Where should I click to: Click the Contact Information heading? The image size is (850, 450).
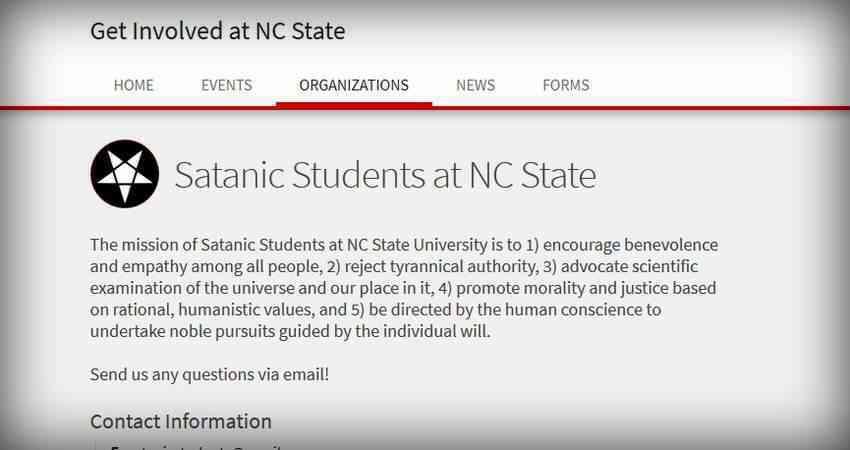point(181,421)
